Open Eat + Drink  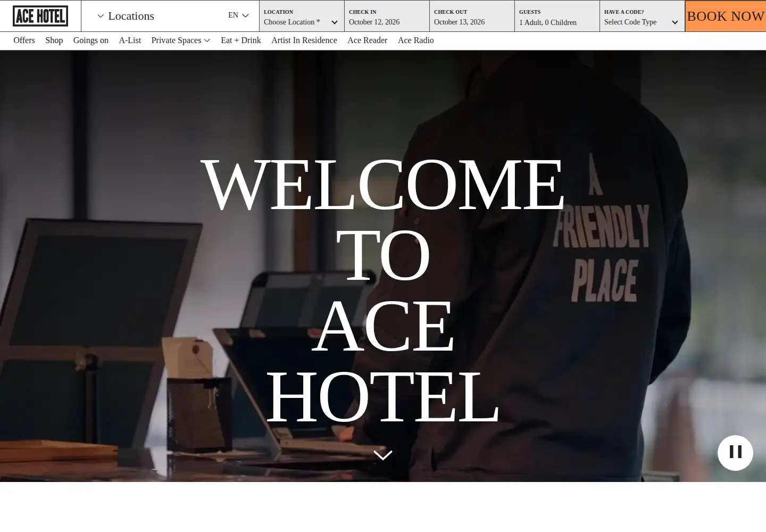click(241, 40)
